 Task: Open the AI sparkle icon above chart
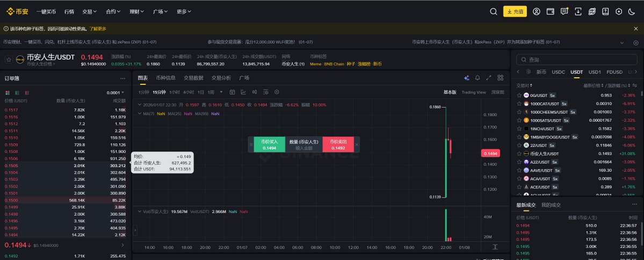(x=467, y=78)
